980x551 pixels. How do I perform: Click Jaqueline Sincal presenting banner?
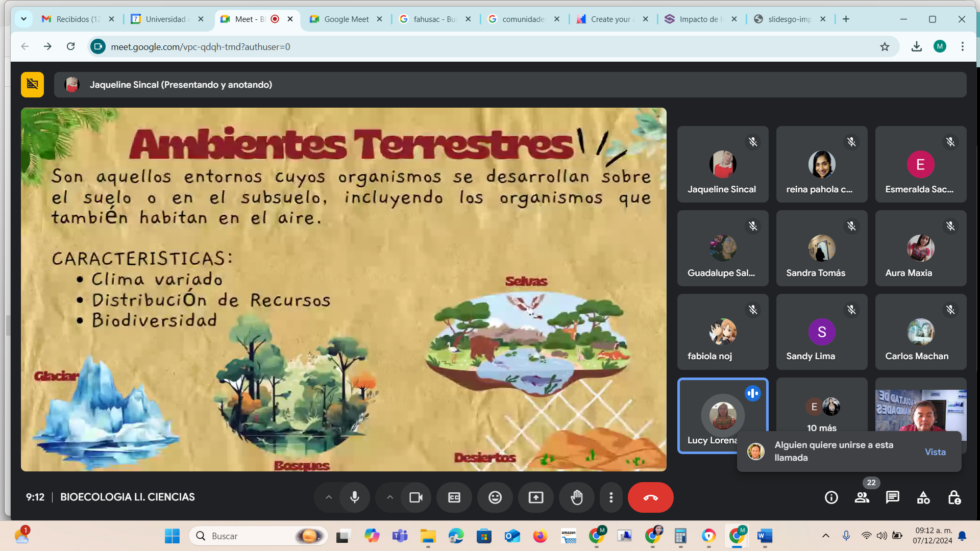(510, 85)
